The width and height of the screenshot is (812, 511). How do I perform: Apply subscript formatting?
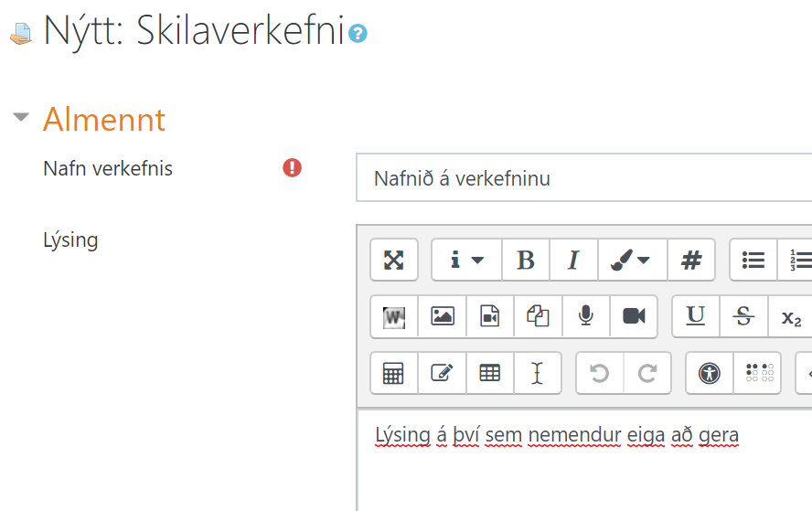point(791,316)
